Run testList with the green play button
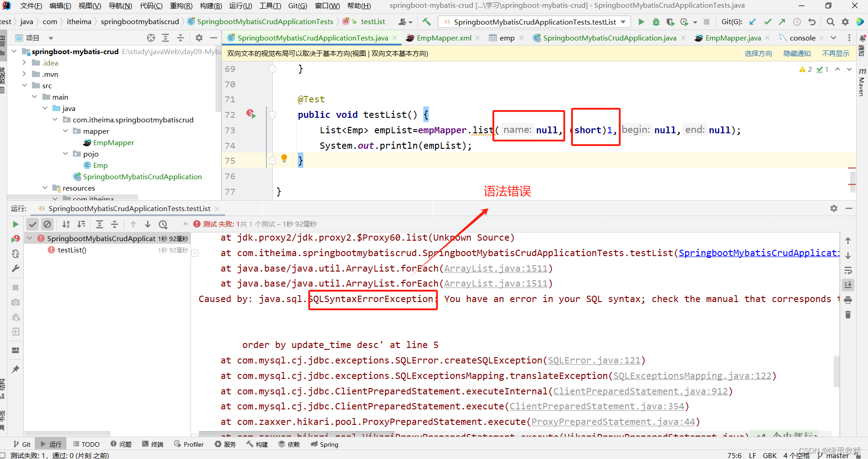 (641, 21)
